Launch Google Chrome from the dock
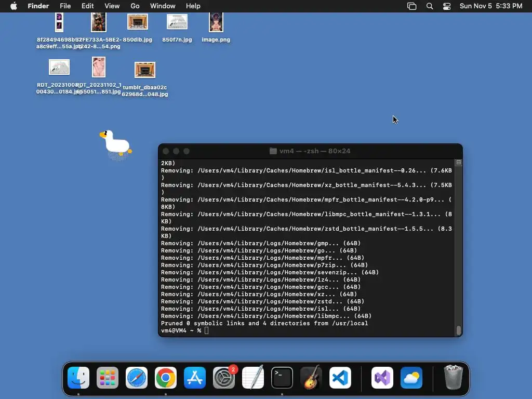The image size is (532, 399). (166, 378)
